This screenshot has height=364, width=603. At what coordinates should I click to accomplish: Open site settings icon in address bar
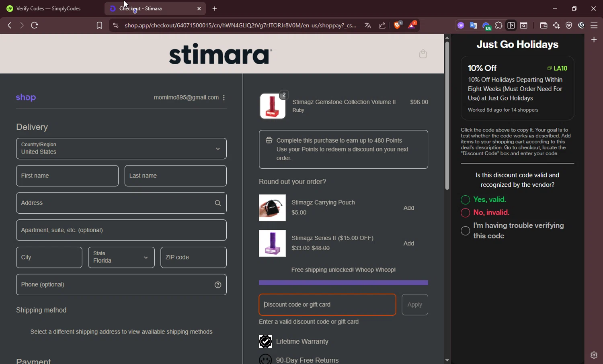tap(115, 25)
